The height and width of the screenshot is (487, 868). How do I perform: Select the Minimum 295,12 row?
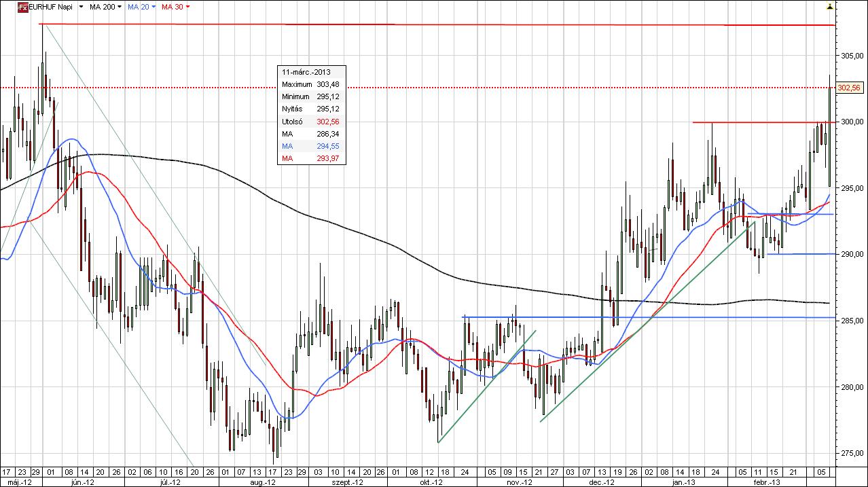click(311, 96)
